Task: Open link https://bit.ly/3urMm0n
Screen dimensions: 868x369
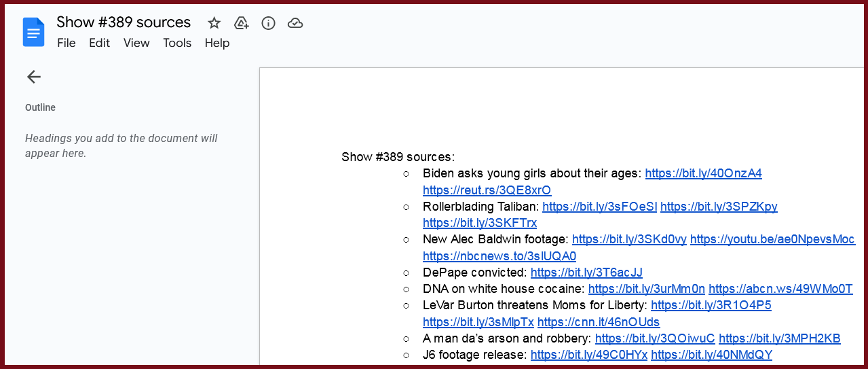Action: pos(647,289)
